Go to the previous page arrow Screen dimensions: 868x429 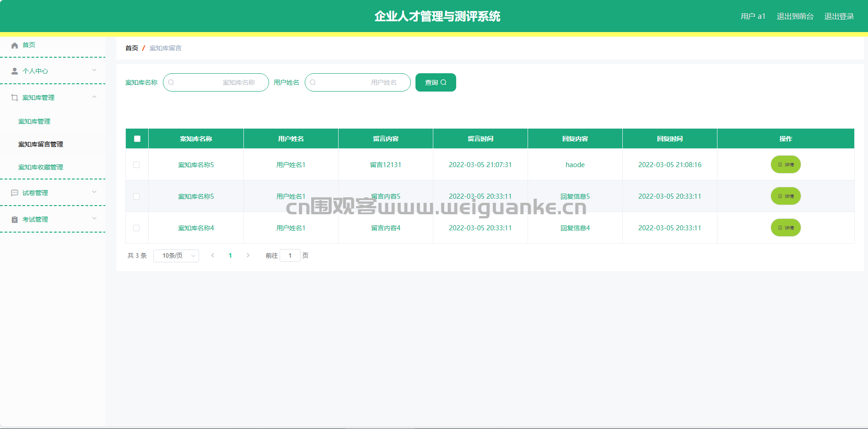point(213,255)
